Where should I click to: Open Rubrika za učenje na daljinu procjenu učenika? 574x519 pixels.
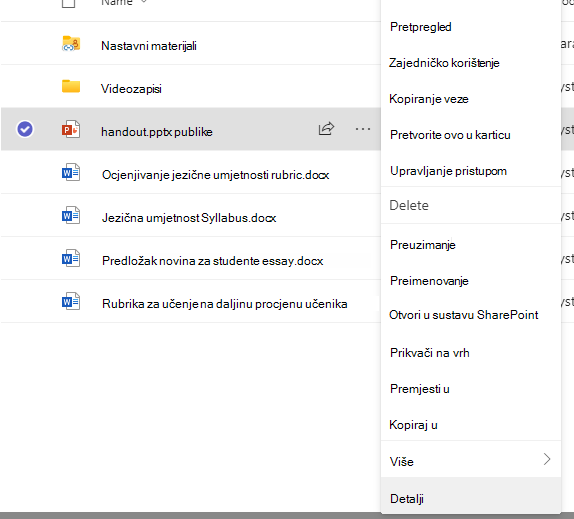pos(224,304)
